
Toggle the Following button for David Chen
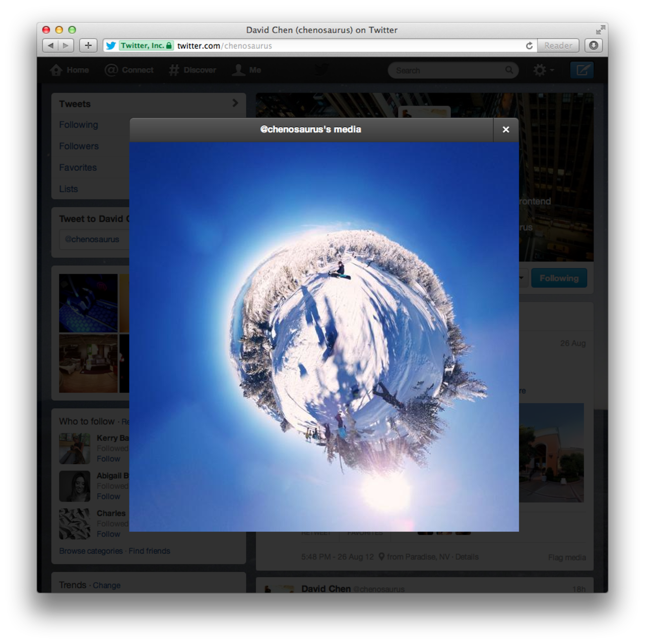(x=559, y=278)
